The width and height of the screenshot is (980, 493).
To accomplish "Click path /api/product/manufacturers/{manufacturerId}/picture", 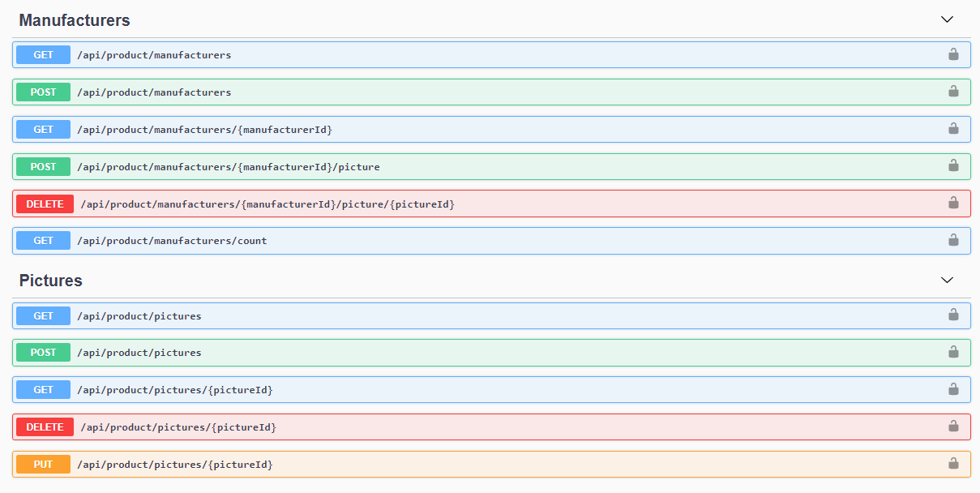I will [x=229, y=167].
